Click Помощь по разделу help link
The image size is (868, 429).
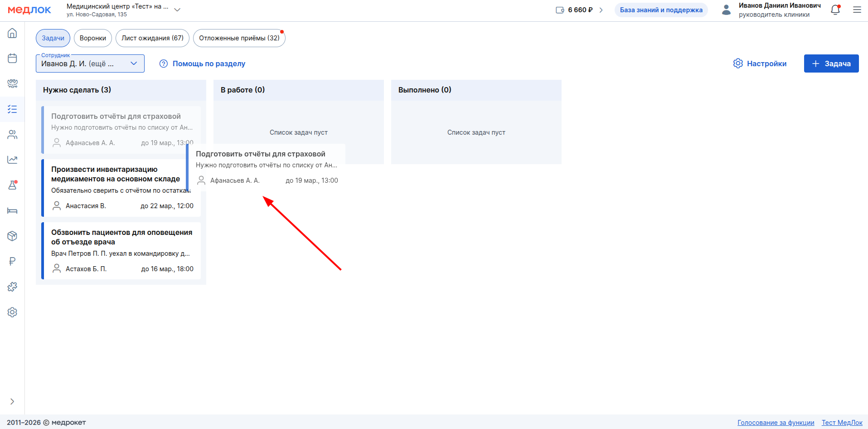pyautogui.click(x=202, y=63)
